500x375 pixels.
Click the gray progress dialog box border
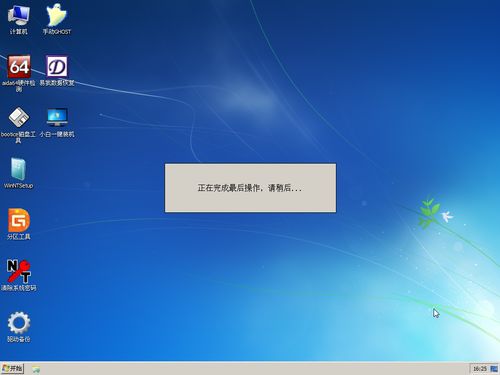(x=250, y=164)
